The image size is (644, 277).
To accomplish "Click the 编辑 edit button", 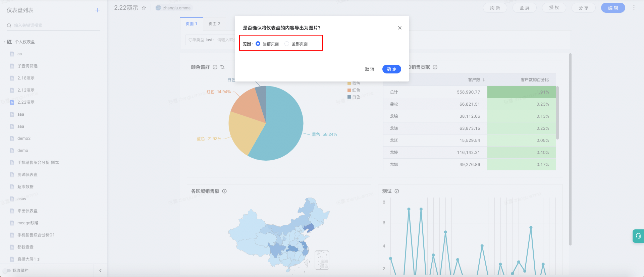I will (613, 8).
